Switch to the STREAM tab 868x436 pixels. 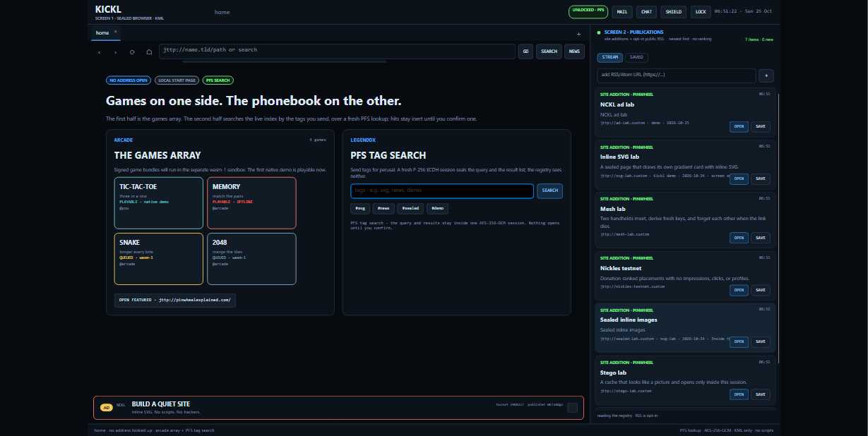(610, 57)
